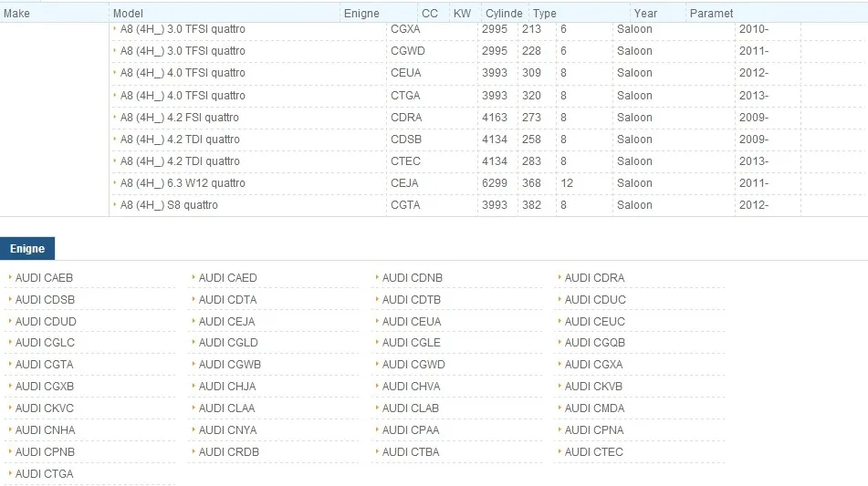The image size is (868, 486).
Task: Select engine AUDI CDNB
Action: pos(413,278)
